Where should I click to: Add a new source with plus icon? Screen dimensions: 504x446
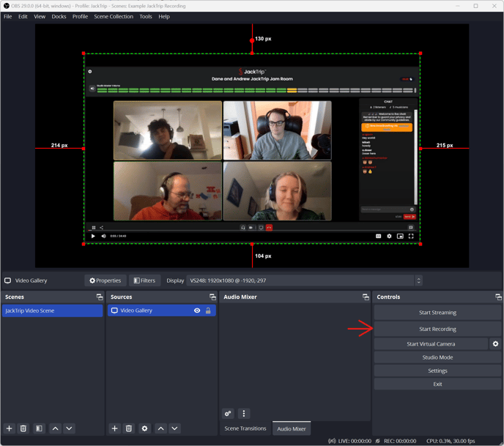(x=114, y=428)
